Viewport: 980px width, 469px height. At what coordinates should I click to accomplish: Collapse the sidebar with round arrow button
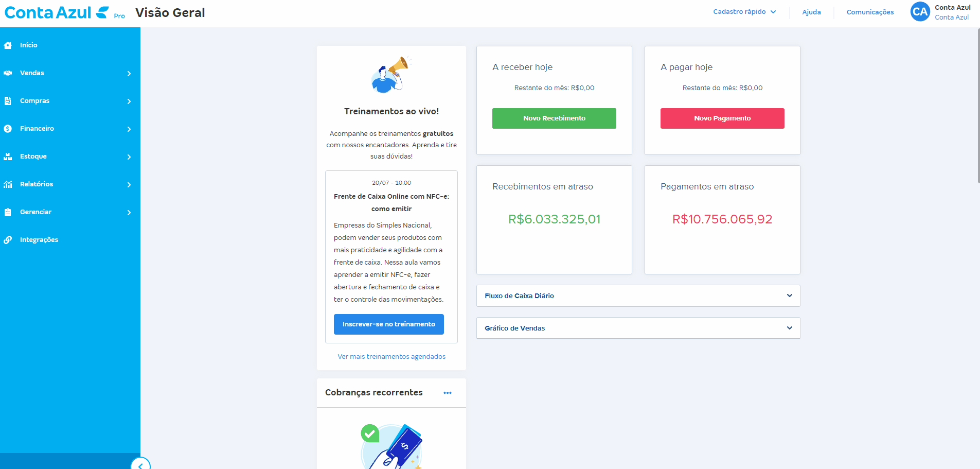140,464
